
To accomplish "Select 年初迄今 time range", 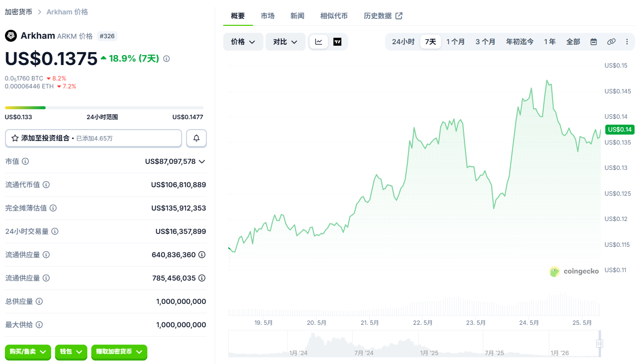I will point(520,42).
